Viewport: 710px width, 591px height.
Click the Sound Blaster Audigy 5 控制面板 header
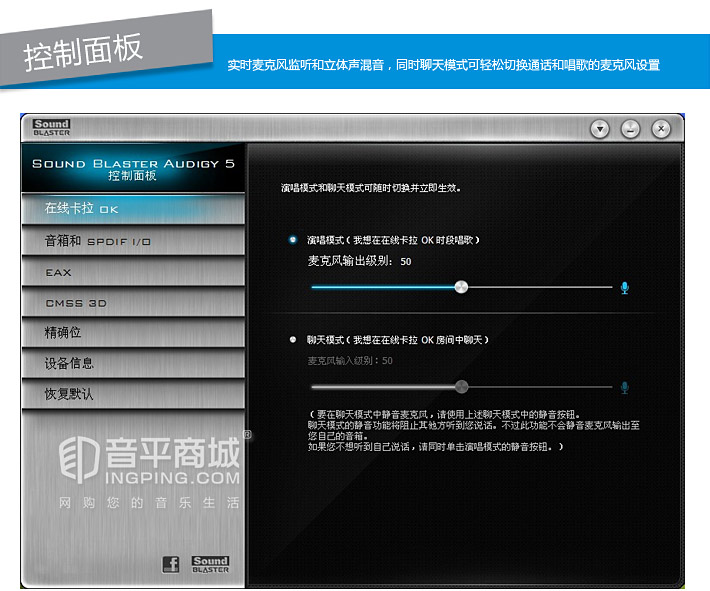point(133,168)
